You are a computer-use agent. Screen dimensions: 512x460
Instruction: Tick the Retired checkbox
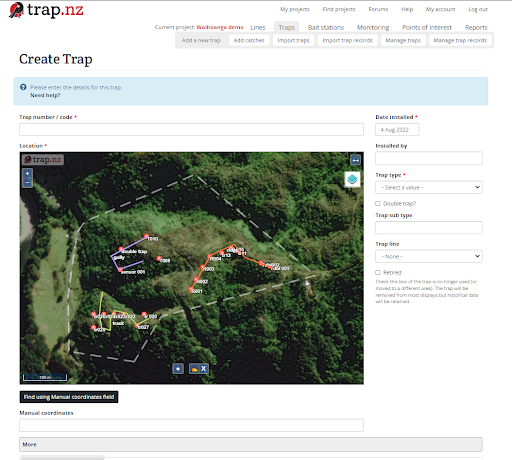[x=378, y=272]
